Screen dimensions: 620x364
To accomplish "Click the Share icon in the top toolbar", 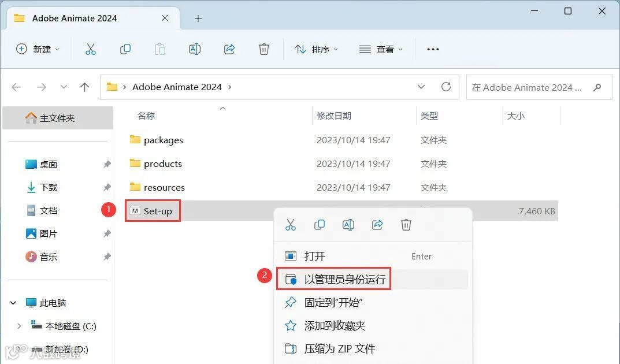I will pos(229,50).
